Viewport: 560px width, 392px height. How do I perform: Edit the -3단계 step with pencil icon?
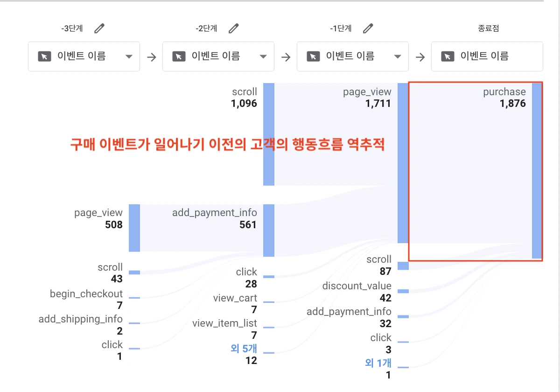point(99,28)
